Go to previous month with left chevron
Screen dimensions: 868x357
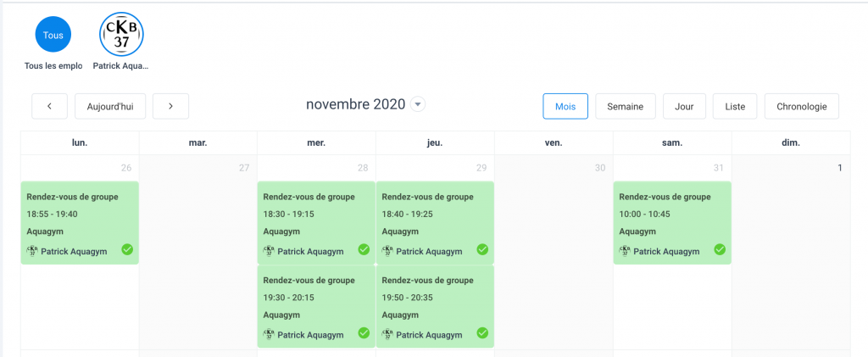(50, 106)
